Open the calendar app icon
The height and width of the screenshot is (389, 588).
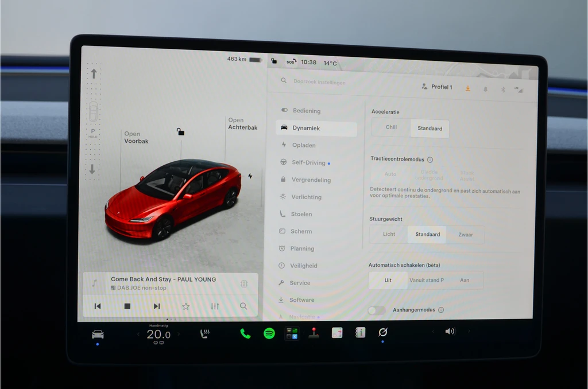336,332
